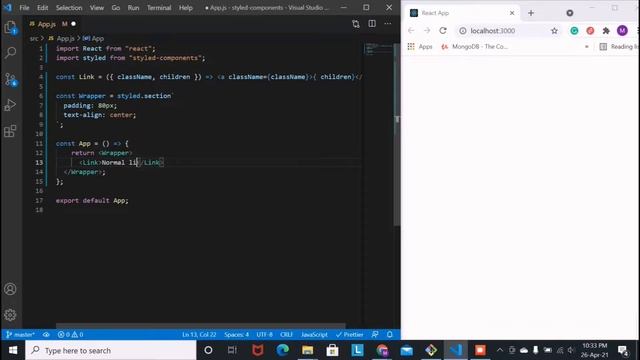
Task: Click App.js in the breadcrumb
Action: click(x=65, y=38)
